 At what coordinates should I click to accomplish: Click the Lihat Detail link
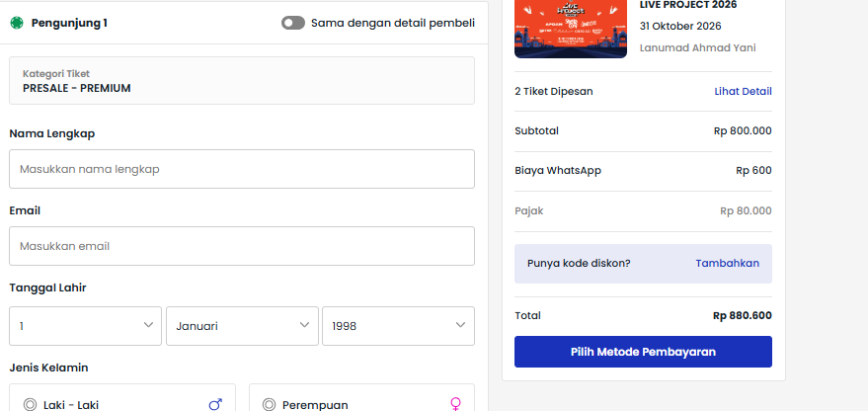tap(743, 92)
